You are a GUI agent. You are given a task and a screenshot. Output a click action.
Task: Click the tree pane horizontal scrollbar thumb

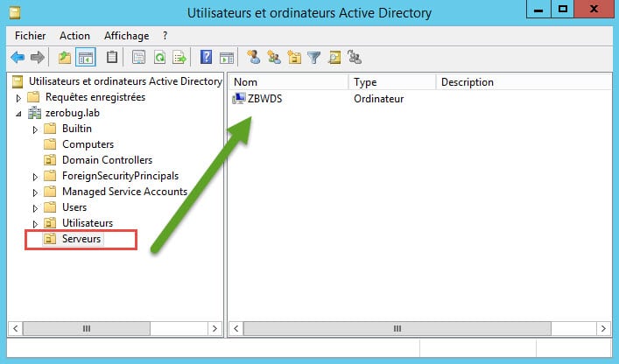coord(87,328)
